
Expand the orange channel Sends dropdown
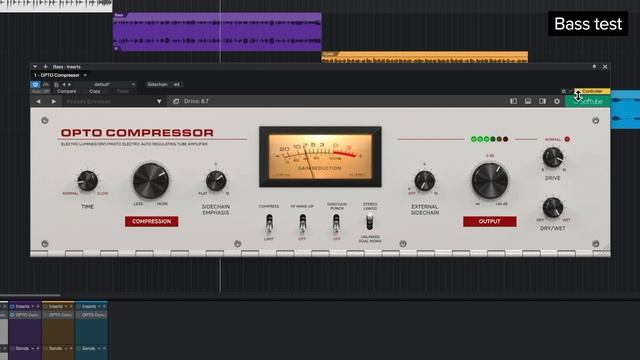point(66,349)
